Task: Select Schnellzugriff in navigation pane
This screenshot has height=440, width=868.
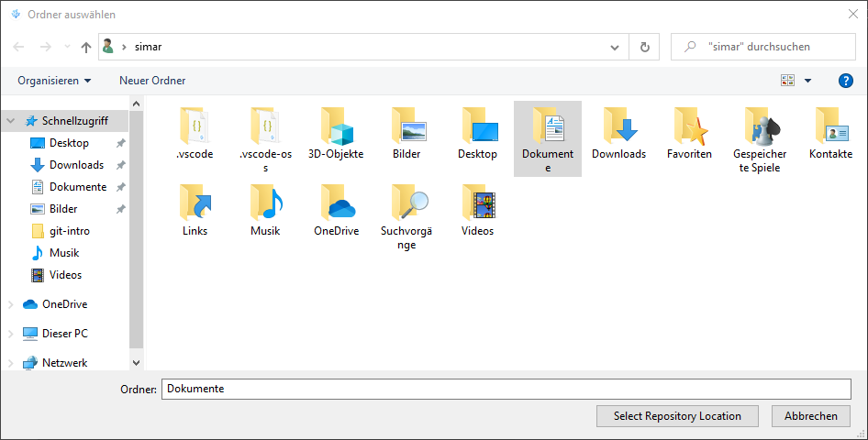Action: [x=74, y=120]
